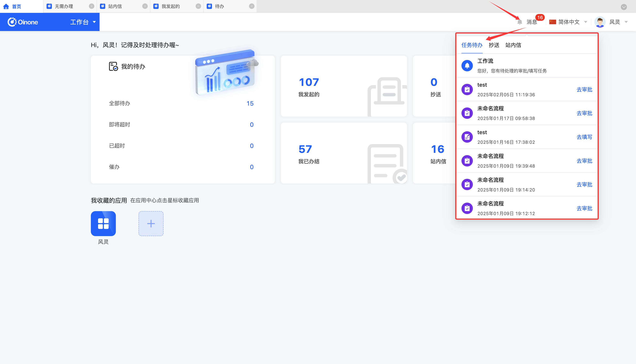Expand the 工作台 module dropdown
This screenshot has height=364, width=636.
point(94,22)
